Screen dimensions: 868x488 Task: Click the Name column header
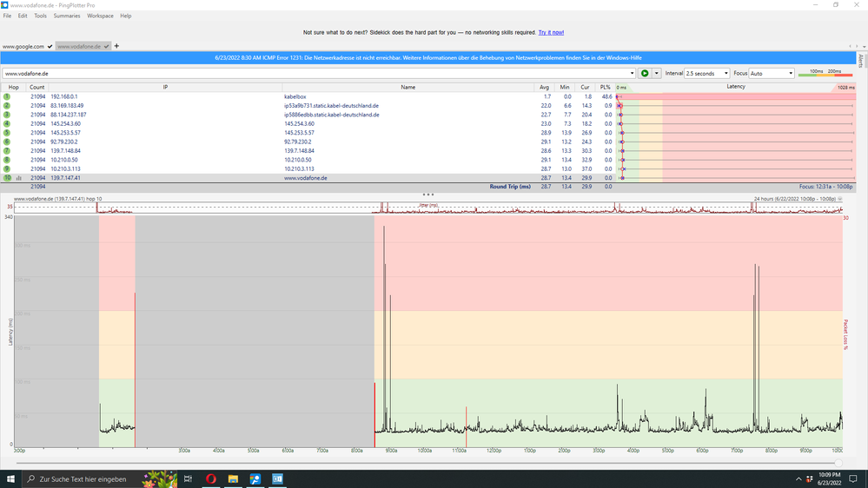pos(408,88)
